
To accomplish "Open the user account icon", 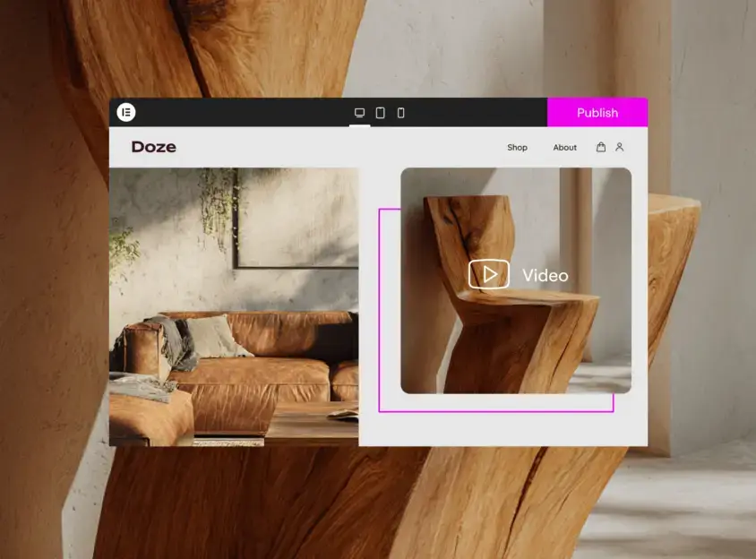I will click(x=619, y=147).
